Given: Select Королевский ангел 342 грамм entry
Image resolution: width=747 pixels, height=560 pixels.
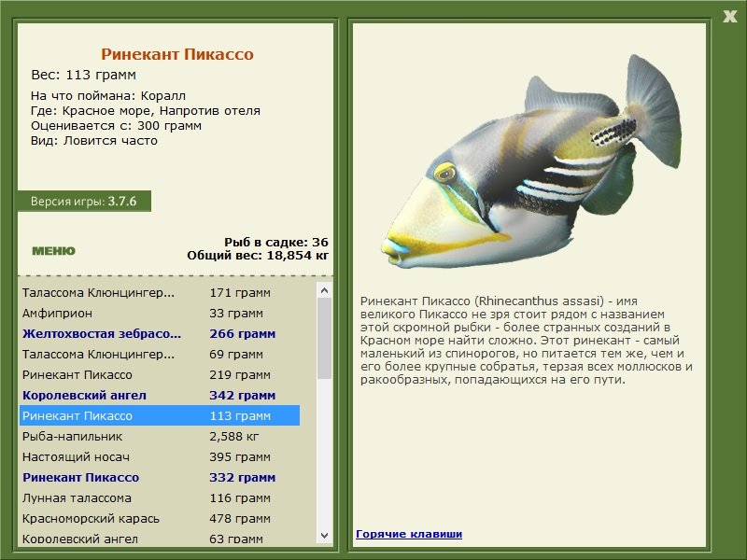Looking at the screenshot, I should (x=160, y=395).
